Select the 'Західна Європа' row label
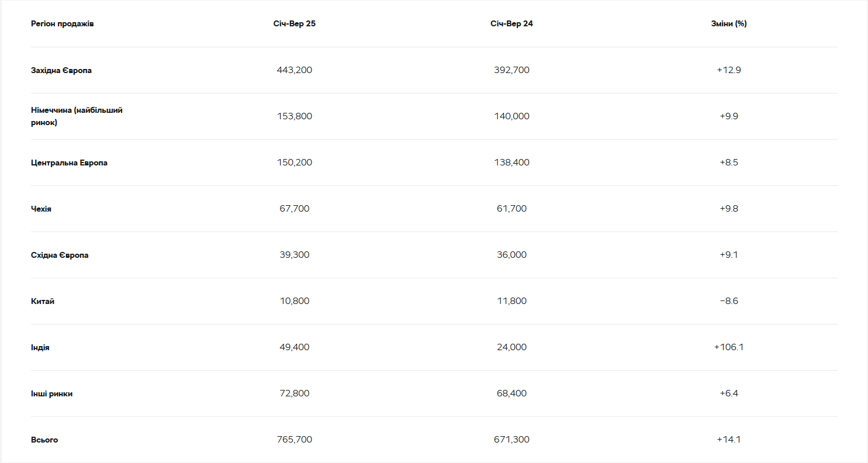 pos(61,70)
